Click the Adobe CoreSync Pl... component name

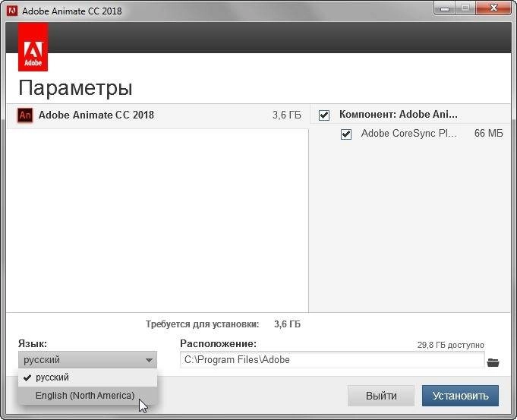point(409,134)
